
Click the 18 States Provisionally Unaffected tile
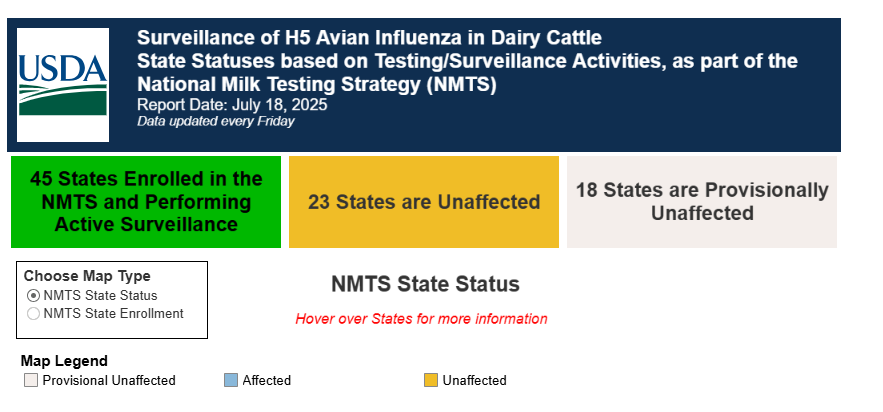tap(702, 201)
